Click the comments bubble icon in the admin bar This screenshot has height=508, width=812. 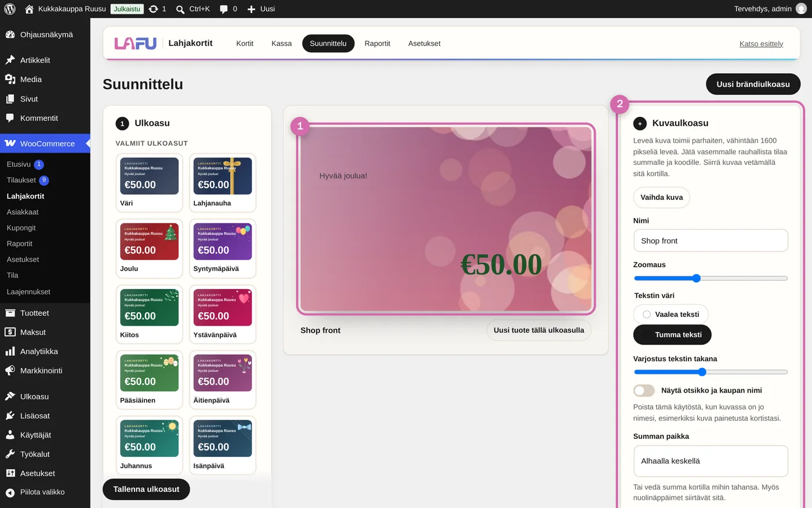pyautogui.click(x=224, y=9)
